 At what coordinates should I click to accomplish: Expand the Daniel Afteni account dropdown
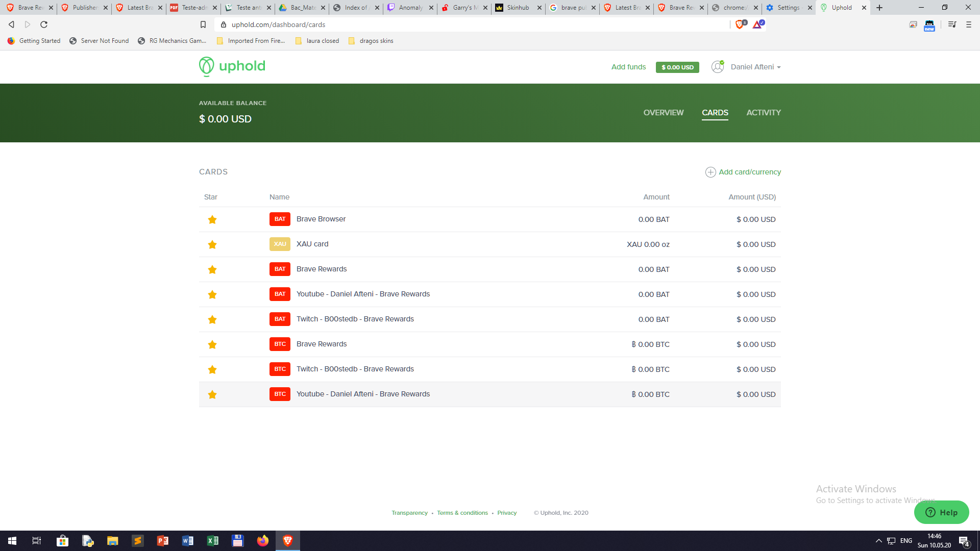click(756, 67)
